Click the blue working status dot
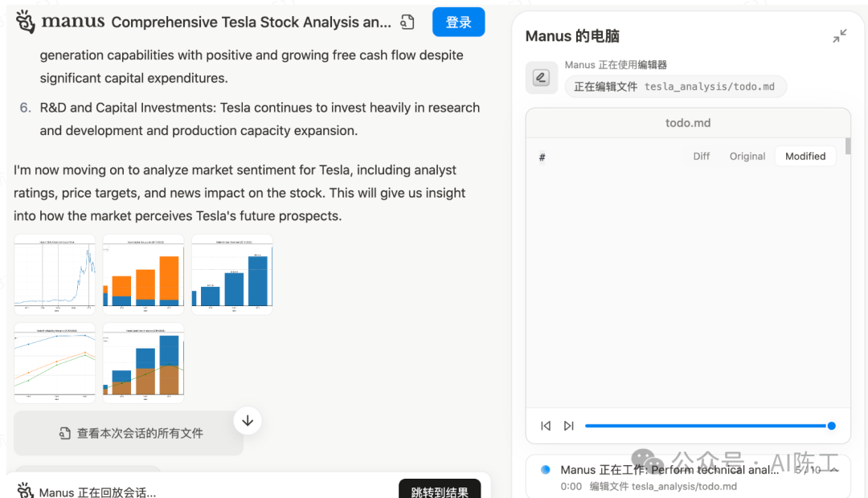This screenshot has width=868, height=498. coord(546,470)
